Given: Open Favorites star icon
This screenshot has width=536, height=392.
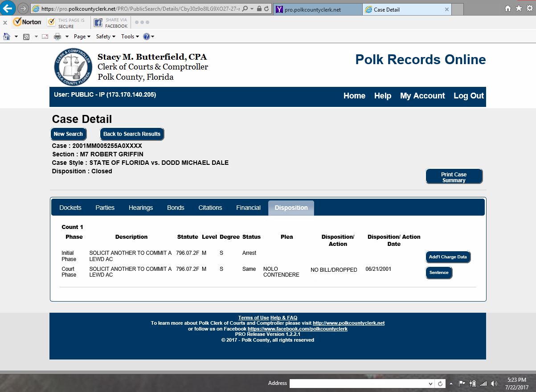Looking at the screenshot, I should [518, 8].
